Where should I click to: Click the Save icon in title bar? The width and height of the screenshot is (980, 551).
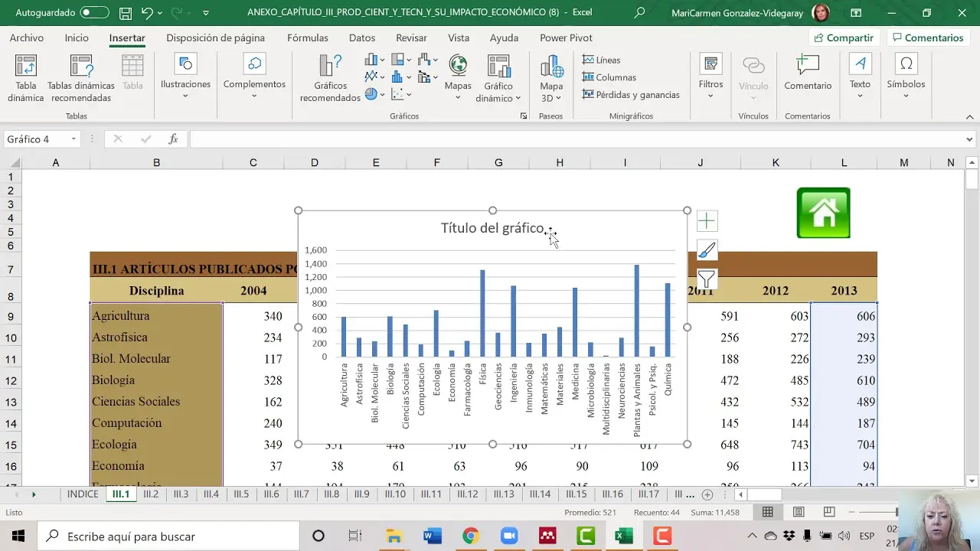126,13
